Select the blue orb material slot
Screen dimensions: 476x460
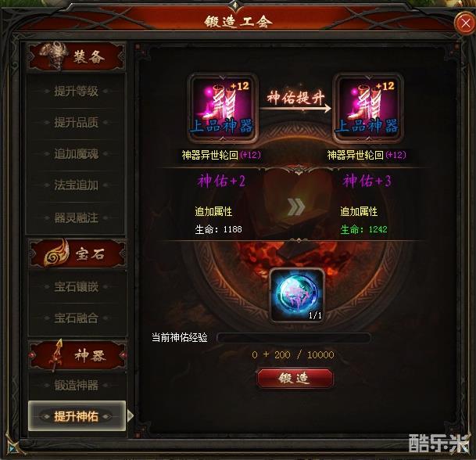297,296
